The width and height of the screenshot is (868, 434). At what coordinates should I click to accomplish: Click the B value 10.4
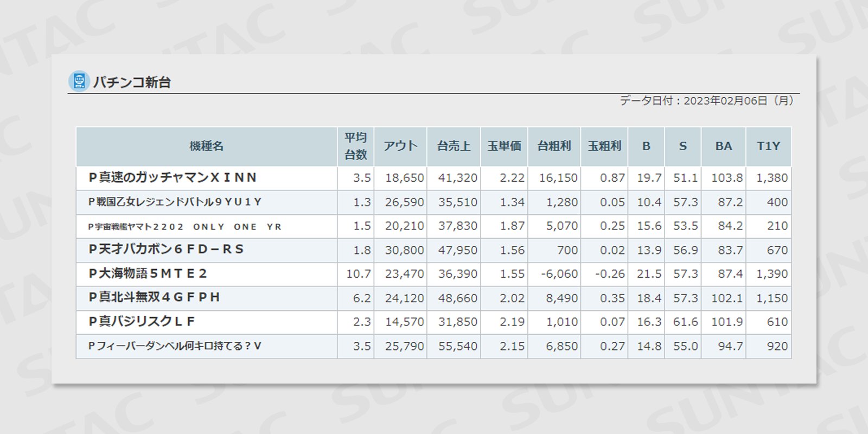pyautogui.click(x=649, y=202)
